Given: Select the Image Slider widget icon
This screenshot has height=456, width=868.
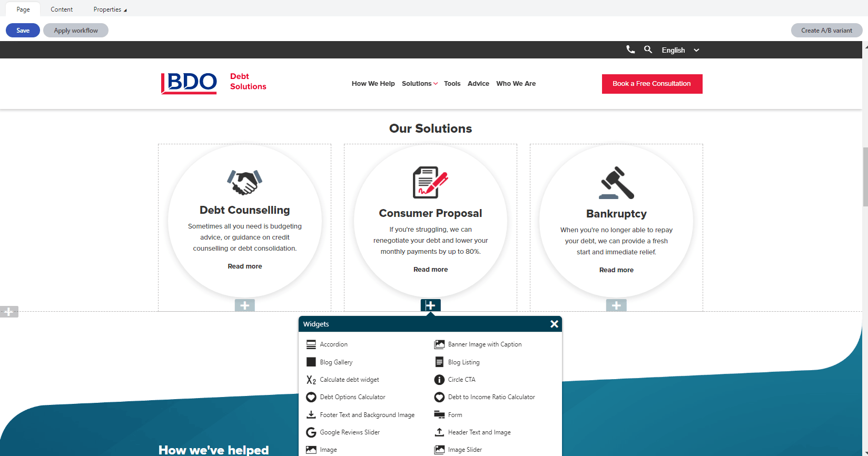Looking at the screenshot, I should [x=439, y=450].
